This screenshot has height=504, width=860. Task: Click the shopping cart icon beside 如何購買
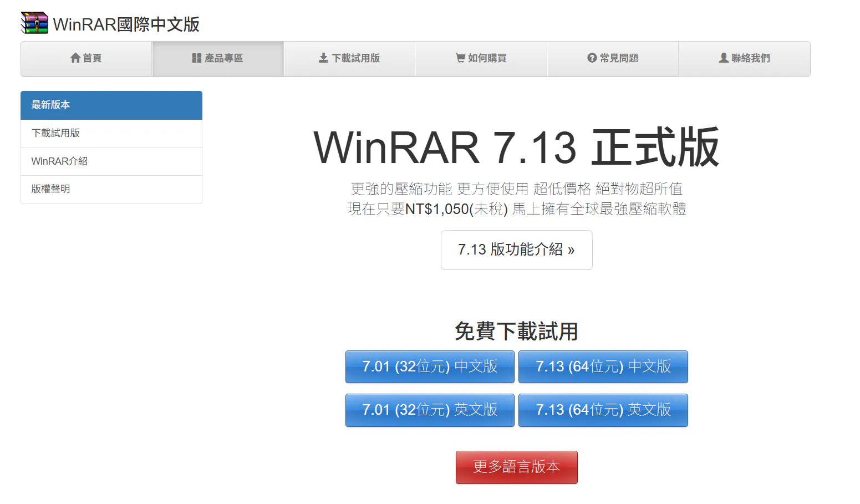click(x=460, y=58)
